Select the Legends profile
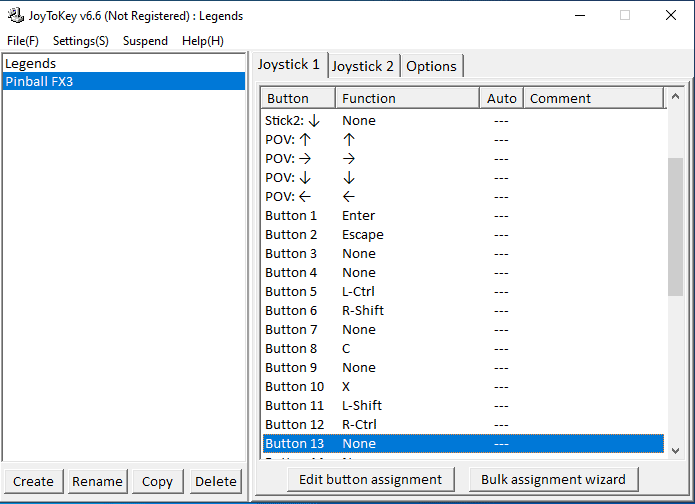This screenshot has width=695, height=504. 31,63
